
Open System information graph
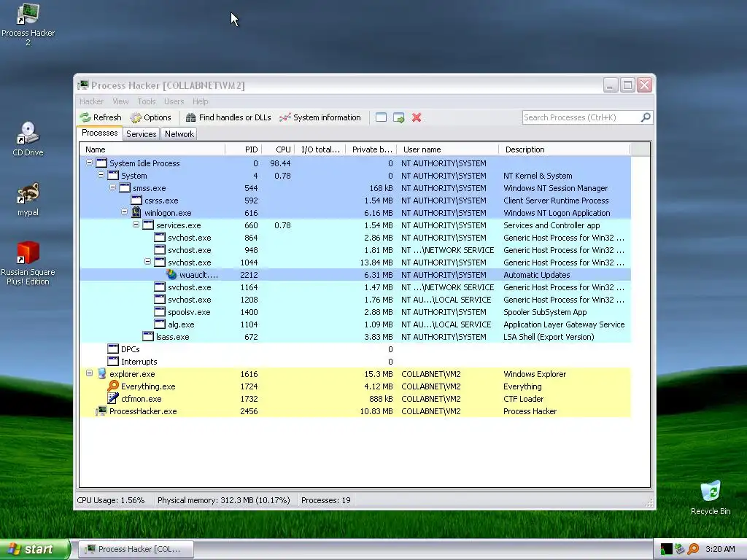coord(320,117)
